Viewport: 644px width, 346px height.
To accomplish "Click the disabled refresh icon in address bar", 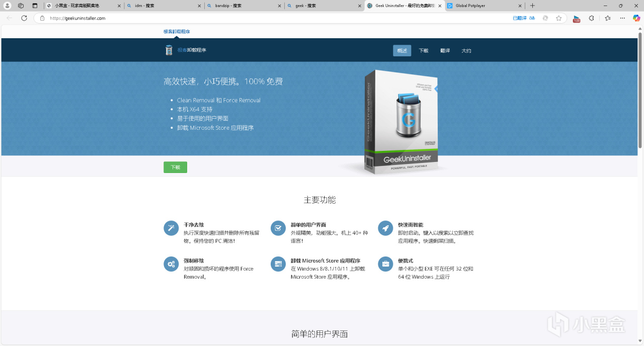I will point(545,18).
